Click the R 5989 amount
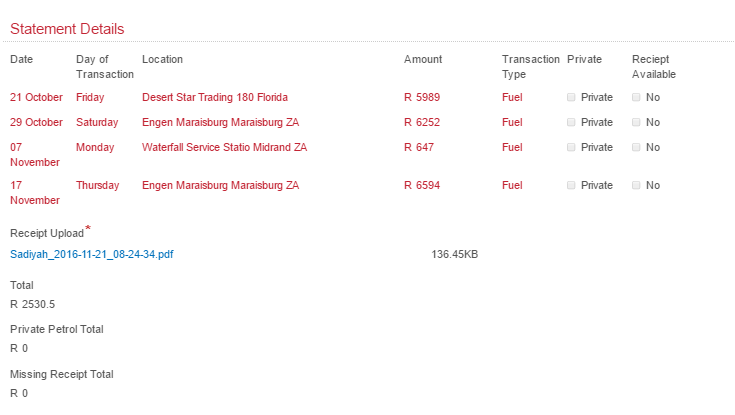The width and height of the screenshot is (735, 415). point(422,98)
